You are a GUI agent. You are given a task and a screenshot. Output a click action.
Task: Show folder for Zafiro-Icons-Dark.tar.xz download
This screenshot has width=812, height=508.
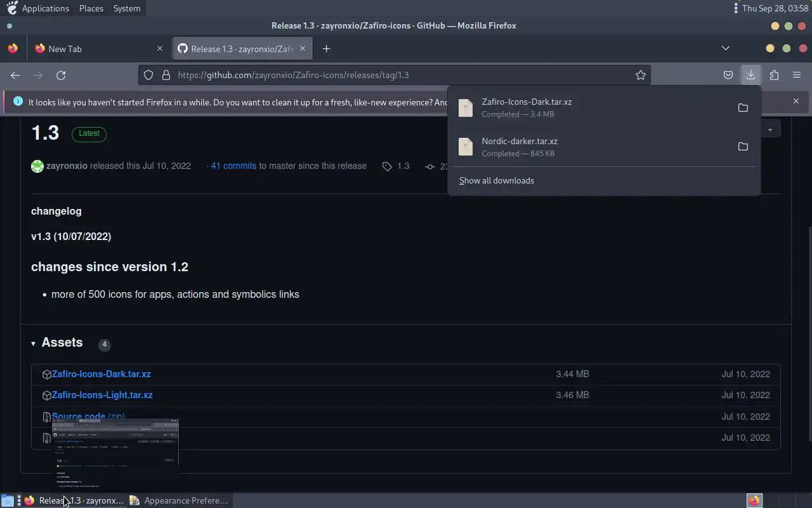tap(743, 107)
